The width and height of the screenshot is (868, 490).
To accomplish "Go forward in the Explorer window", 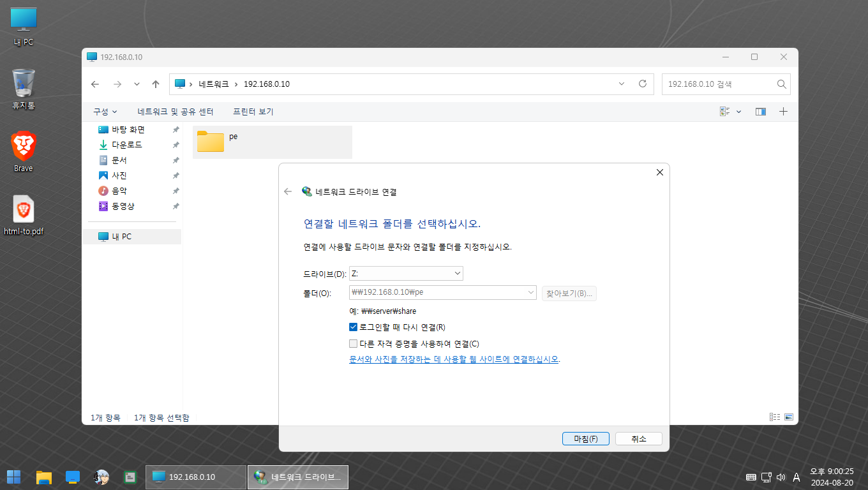I will point(117,84).
